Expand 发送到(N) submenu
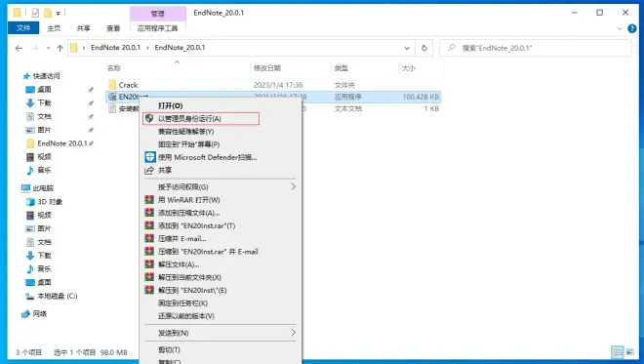This screenshot has width=644, height=364. point(221,333)
